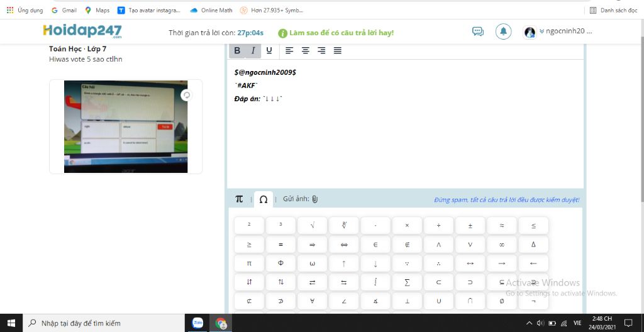This screenshot has width=644, height=332.
Task: Expand the ngocninh20 user account menu
Action: 565,31
